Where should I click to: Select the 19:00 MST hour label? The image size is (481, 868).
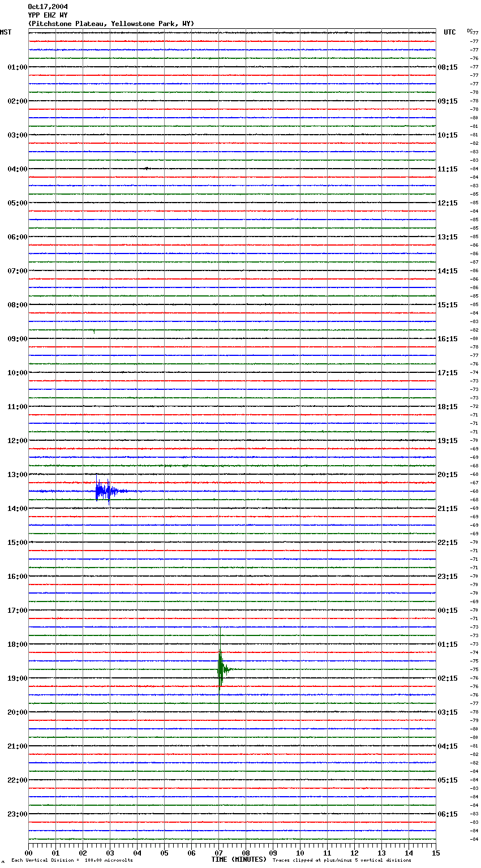(18, 678)
